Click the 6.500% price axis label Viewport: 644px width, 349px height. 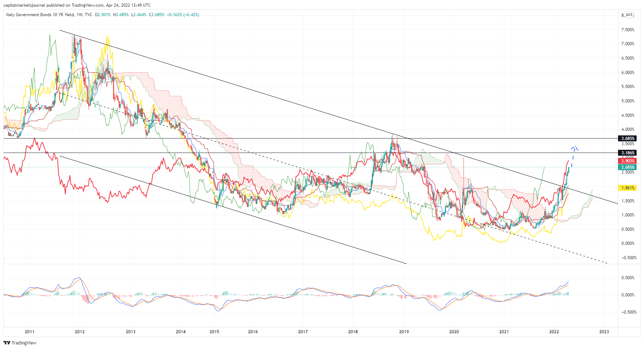tap(628, 58)
